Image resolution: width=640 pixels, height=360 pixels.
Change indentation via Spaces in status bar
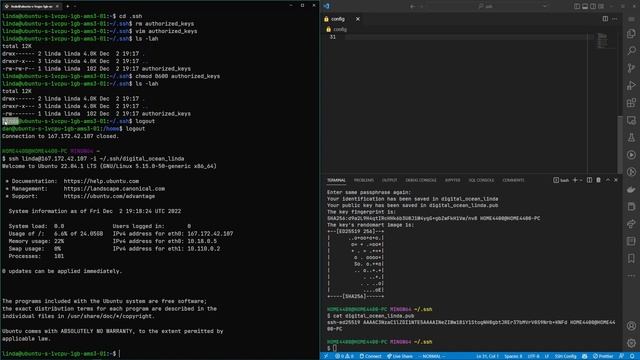coord(513,356)
